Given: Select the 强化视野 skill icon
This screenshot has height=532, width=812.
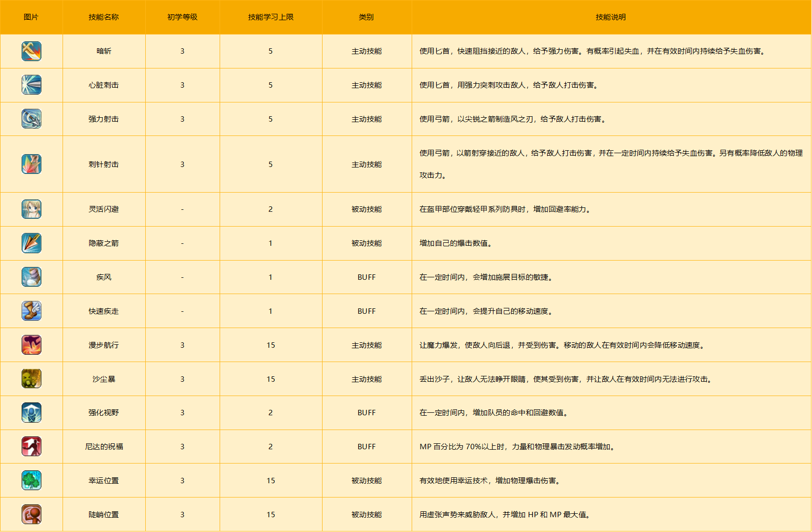Looking at the screenshot, I should [x=32, y=413].
